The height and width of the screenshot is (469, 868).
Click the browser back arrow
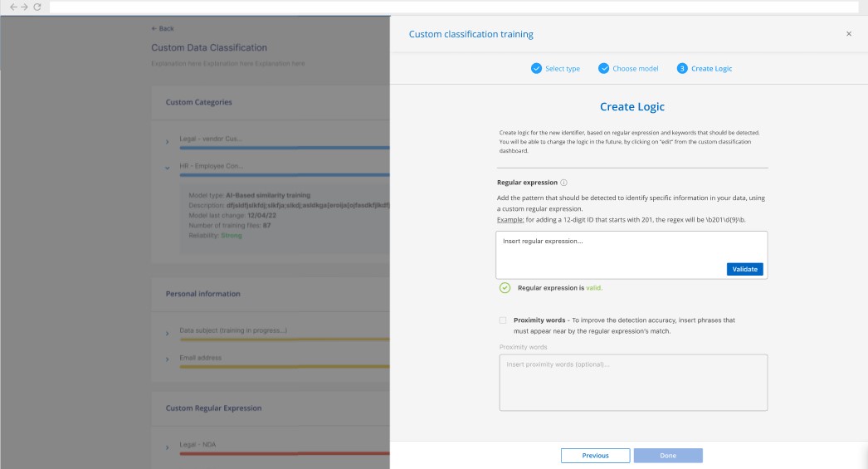tap(13, 7)
